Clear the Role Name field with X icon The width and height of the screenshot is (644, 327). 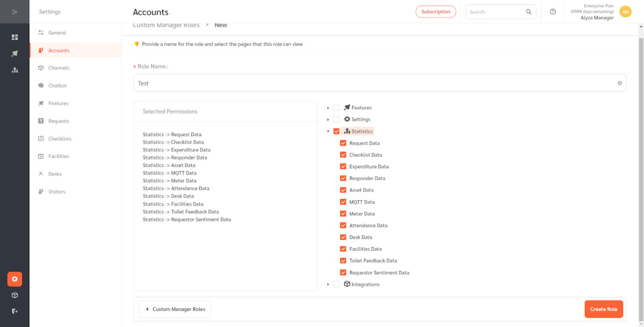(620, 83)
